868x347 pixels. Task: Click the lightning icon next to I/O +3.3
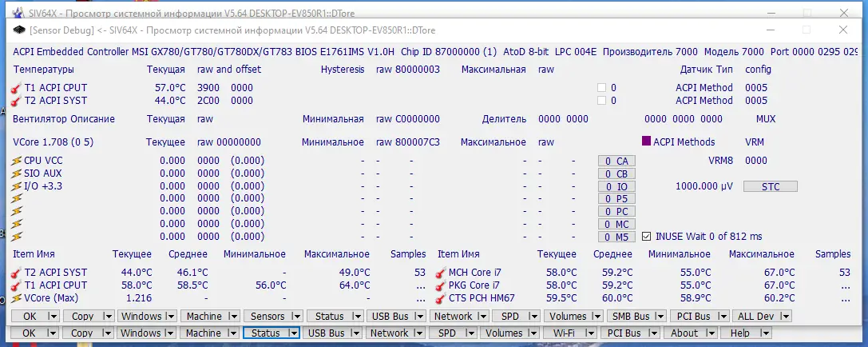[x=17, y=186]
